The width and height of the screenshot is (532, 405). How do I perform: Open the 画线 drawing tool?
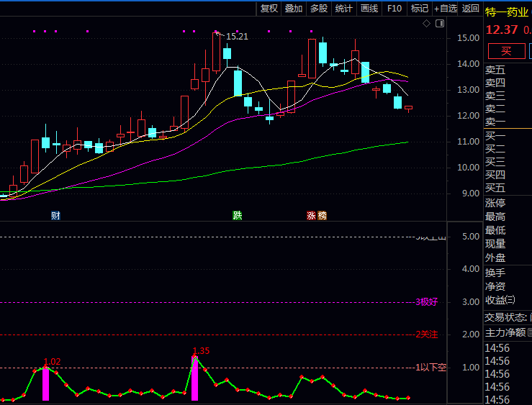tap(369, 9)
